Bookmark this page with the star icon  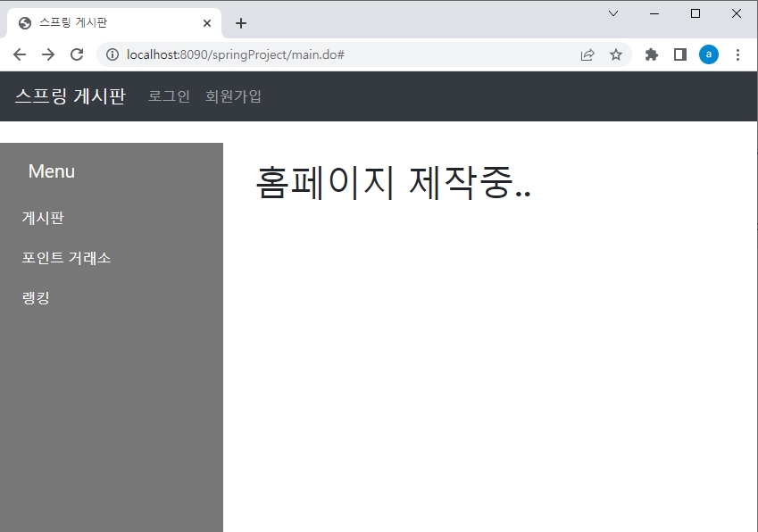615,54
